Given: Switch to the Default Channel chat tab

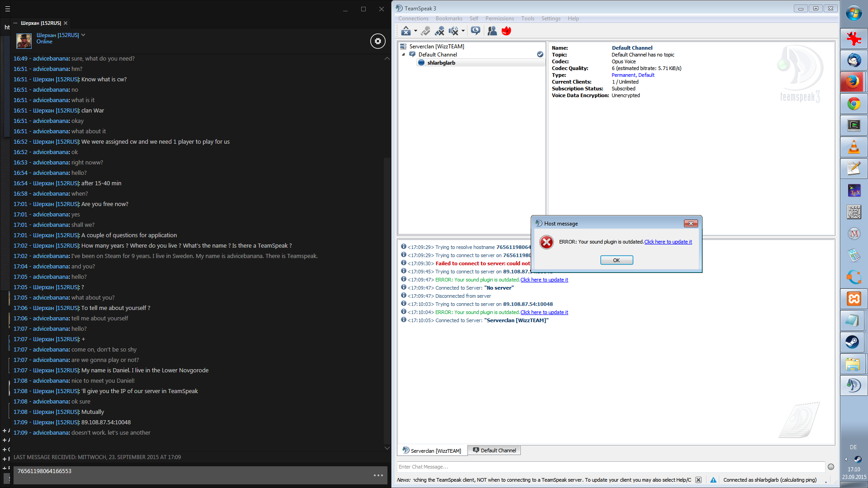Looking at the screenshot, I should (494, 450).
